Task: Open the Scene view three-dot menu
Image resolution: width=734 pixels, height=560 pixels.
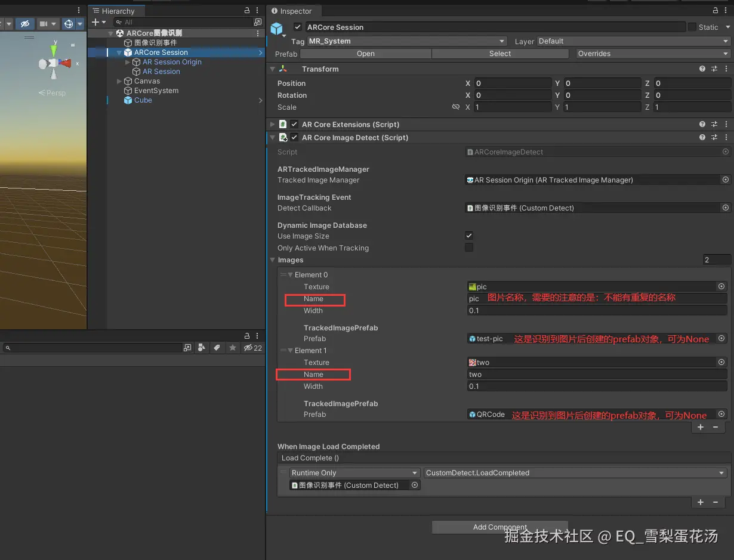Action: pyautogui.click(x=79, y=11)
